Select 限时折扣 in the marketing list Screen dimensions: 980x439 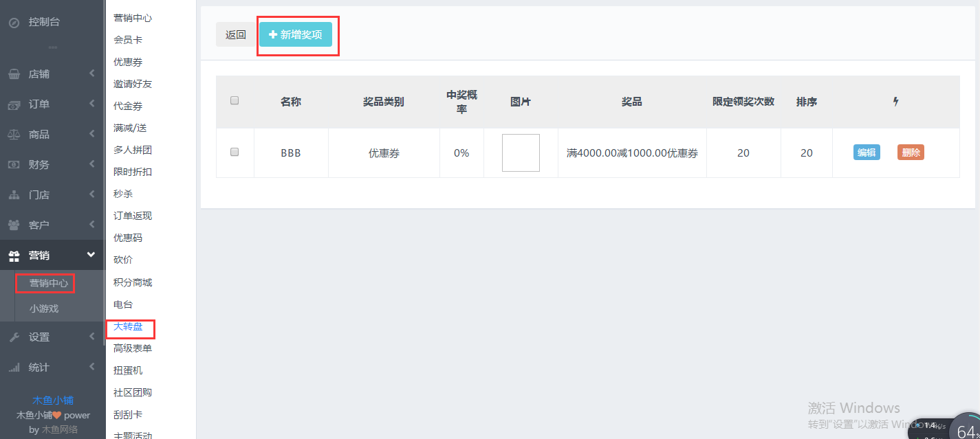pos(133,172)
